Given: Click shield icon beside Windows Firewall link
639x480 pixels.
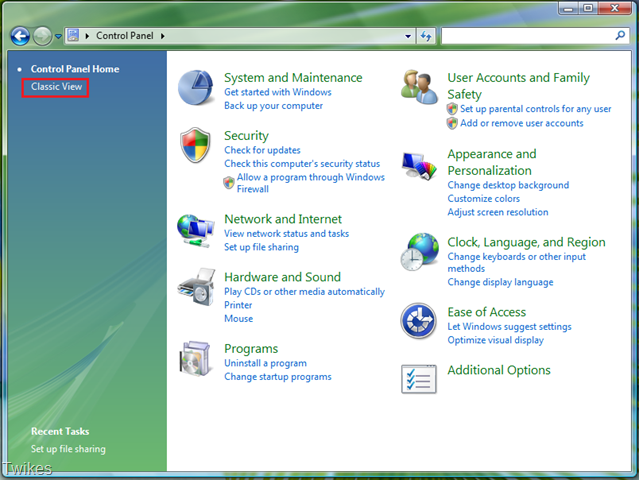Looking at the screenshot, I should 229,183.
